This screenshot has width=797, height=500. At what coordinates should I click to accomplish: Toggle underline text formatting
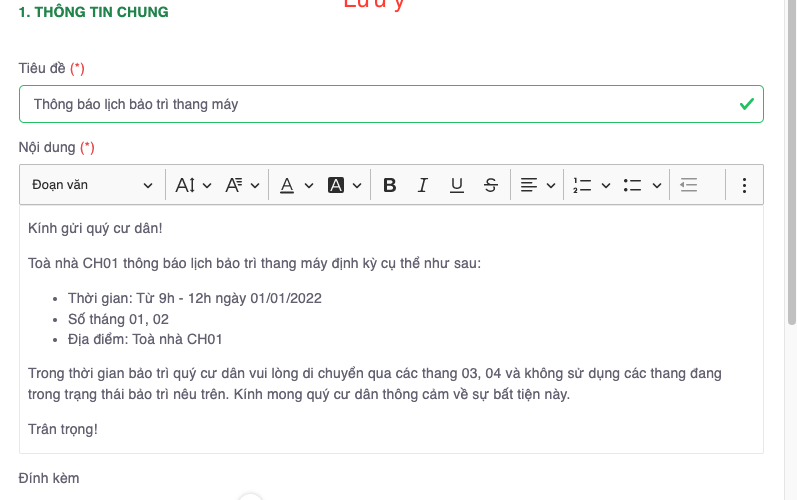coord(457,185)
